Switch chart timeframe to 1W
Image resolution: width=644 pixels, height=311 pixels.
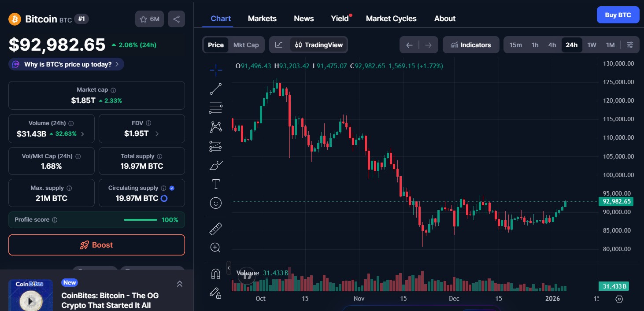click(592, 44)
